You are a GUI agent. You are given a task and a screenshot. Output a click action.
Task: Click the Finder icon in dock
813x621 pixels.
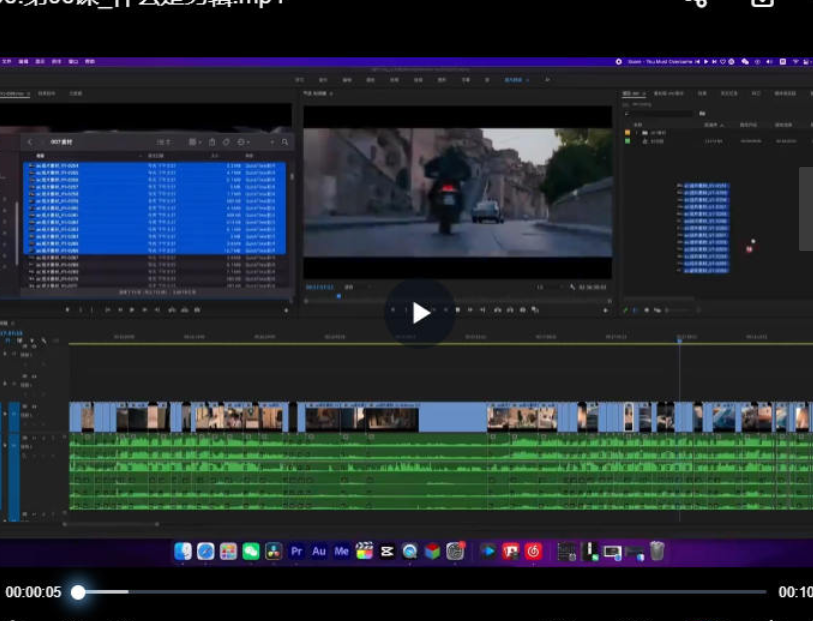click(183, 551)
